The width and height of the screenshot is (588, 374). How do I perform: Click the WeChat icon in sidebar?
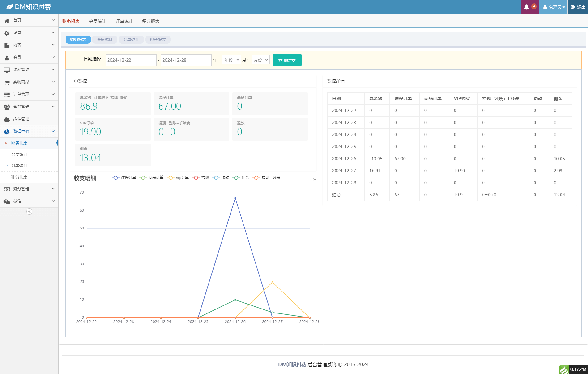click(x=7, y=201)
